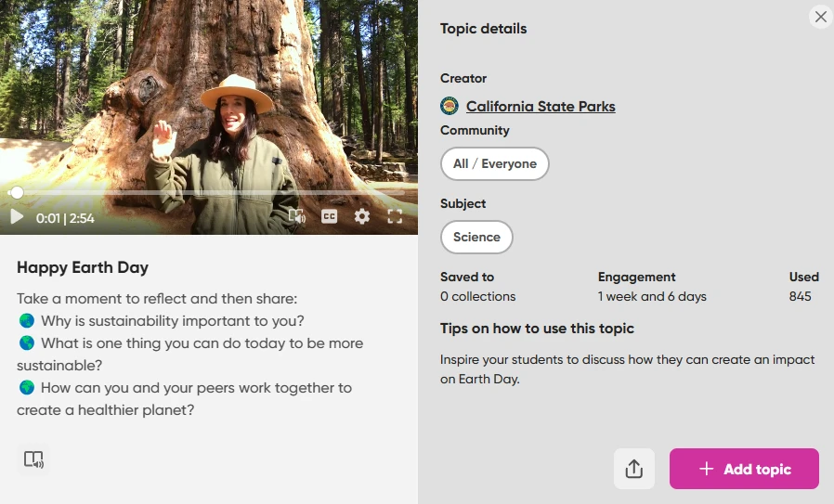Toggle closed captions on the video
This screenshot has height=504, width=834.
tap(330, 216)
